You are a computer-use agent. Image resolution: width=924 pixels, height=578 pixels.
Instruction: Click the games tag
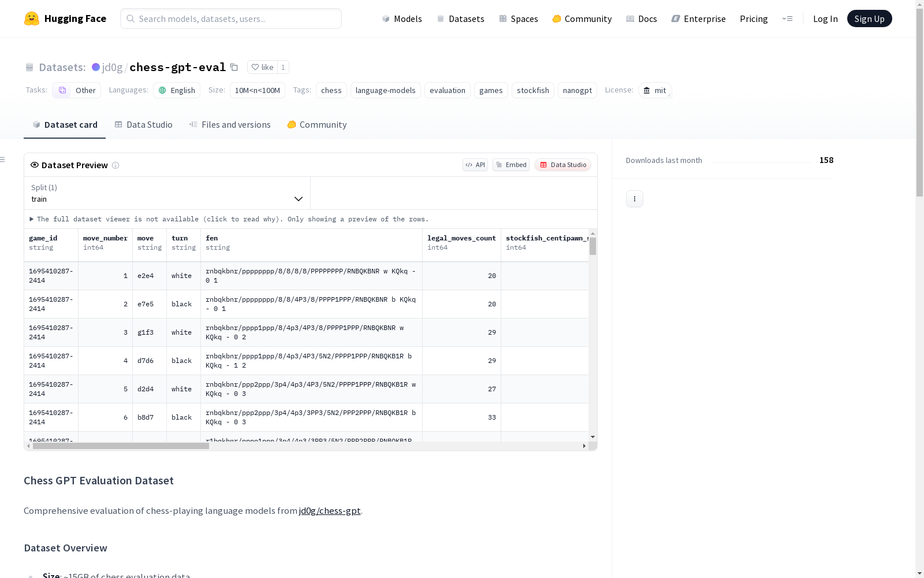(491, 90)
